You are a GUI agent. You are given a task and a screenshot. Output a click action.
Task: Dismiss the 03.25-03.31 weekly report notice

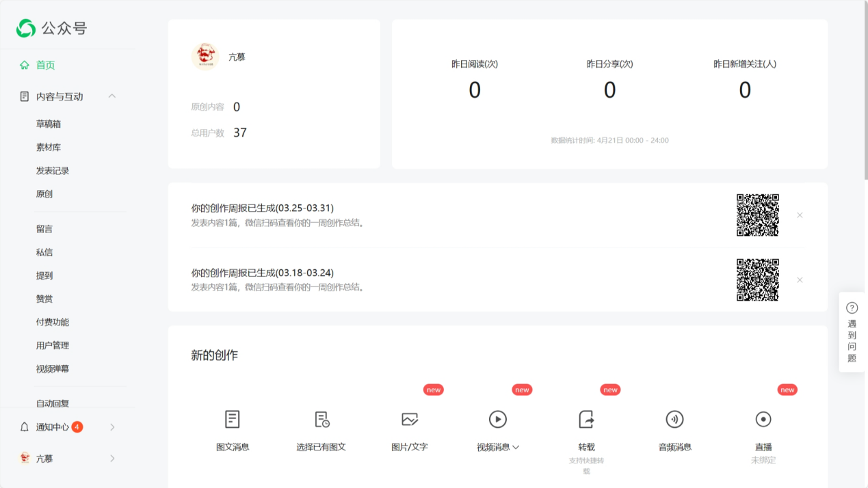click(x=800, y=215)
